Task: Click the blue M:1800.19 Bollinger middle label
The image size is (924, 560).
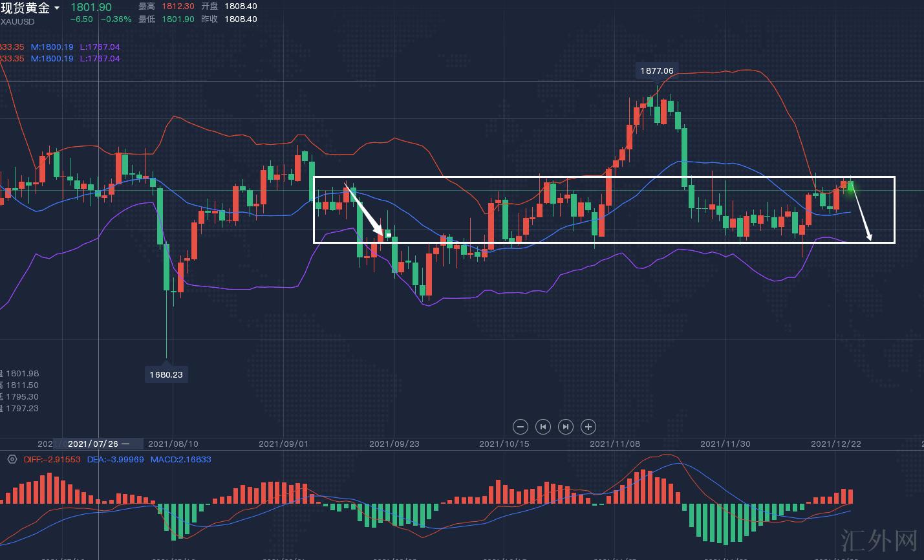Action: (x=52, y=47)
